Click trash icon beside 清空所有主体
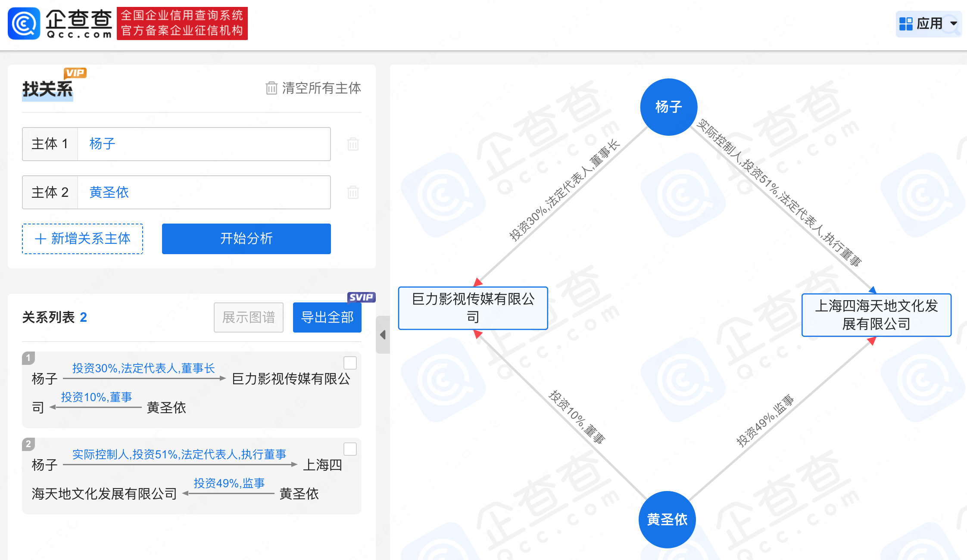 [271, 88]
